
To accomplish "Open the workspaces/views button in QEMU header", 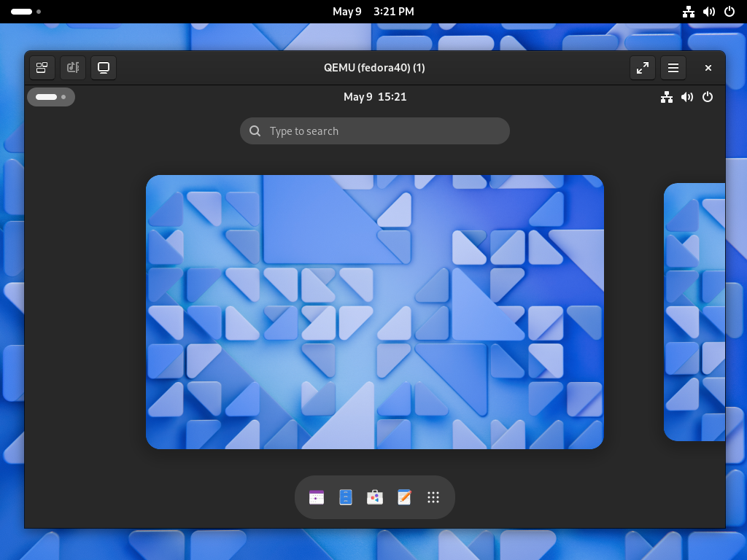I will pos(42,68).
